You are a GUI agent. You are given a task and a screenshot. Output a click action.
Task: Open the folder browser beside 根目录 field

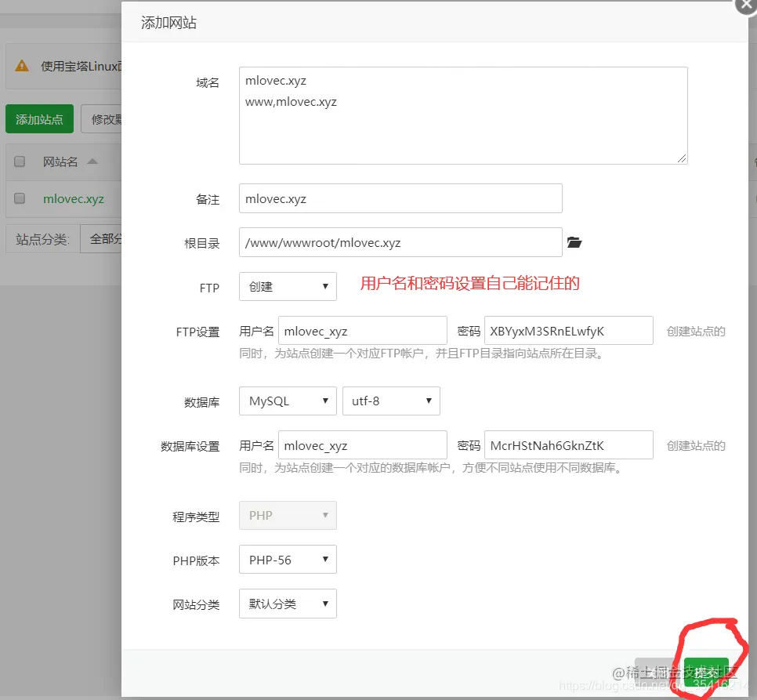[574, 242]
